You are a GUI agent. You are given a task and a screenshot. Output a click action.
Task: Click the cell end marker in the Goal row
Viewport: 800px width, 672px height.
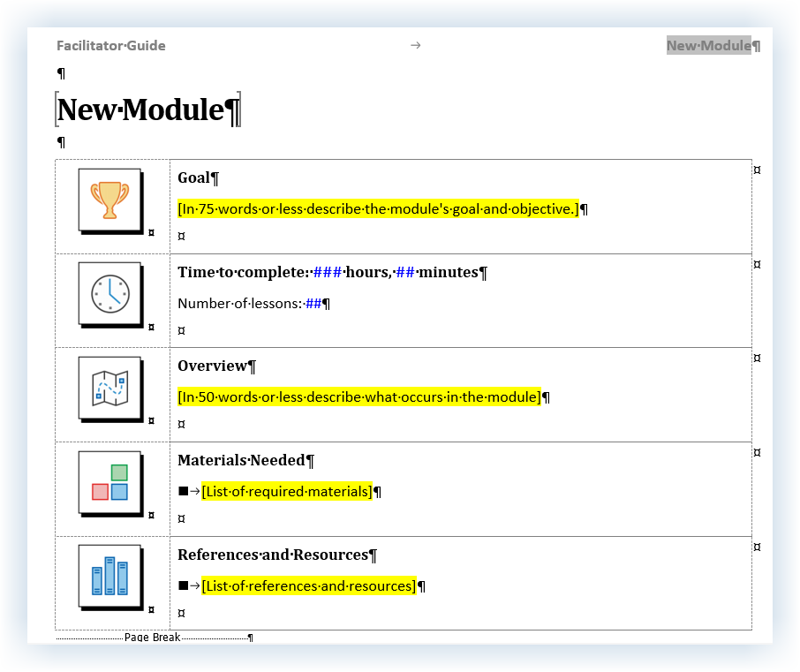(183, 236)
